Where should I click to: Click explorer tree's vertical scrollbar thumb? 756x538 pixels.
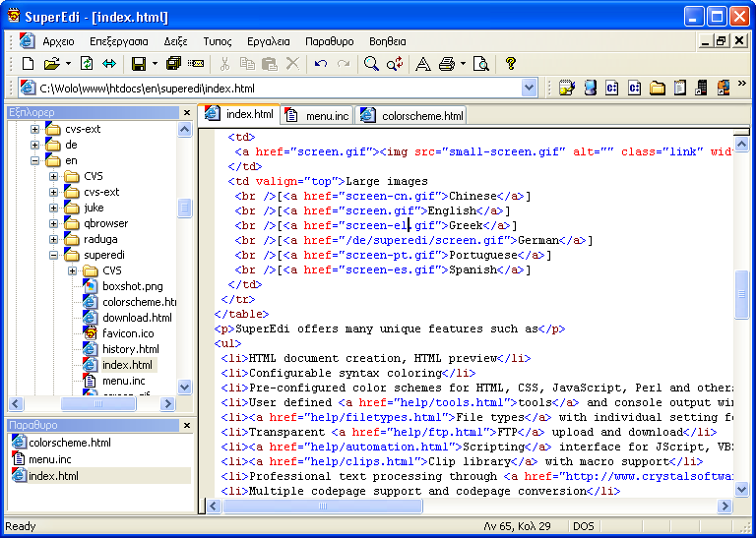(184, 209)
